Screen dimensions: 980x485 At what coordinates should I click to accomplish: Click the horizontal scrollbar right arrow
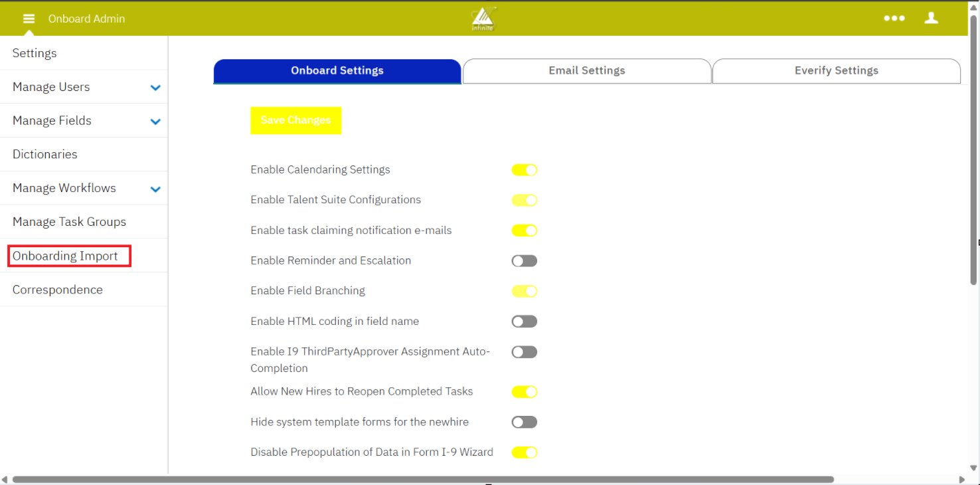point(961,479)
